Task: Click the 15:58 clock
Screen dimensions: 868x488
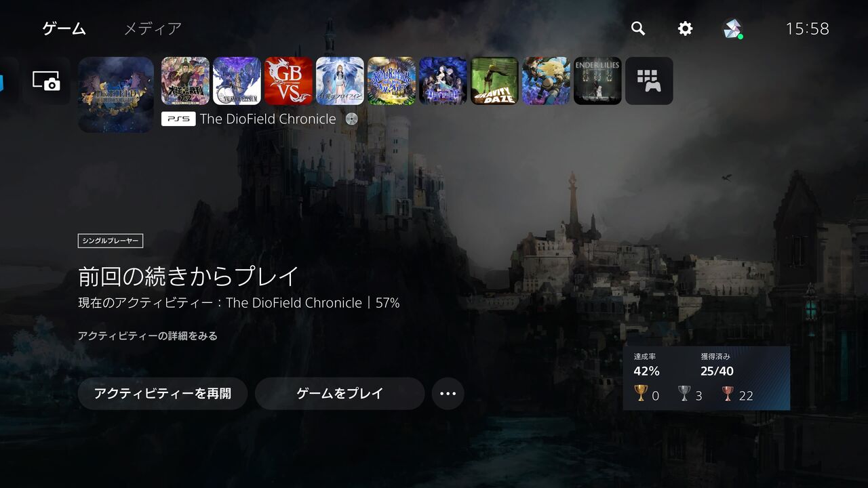Action: 808,28
